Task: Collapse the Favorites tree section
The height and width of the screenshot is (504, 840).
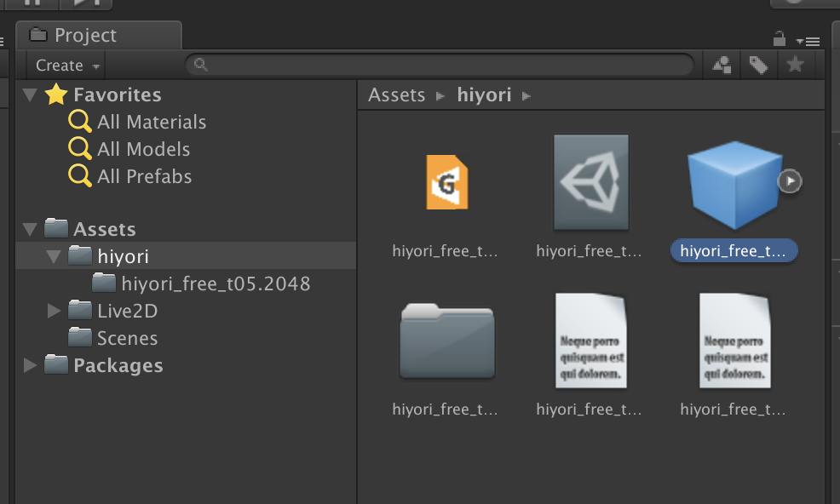Action: [31, 94]
